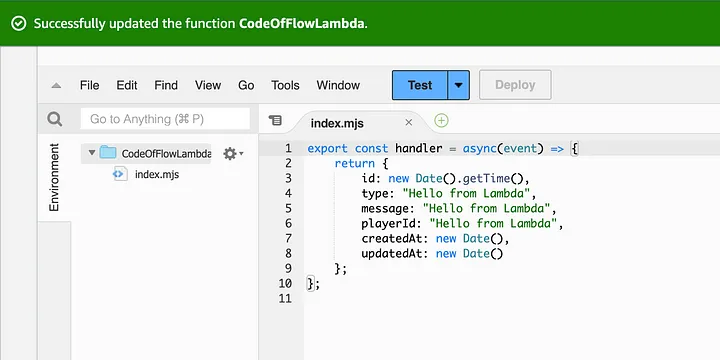Click 'handler' in the export line
This screenshot has width=720, height=360.
click(419, 148)
